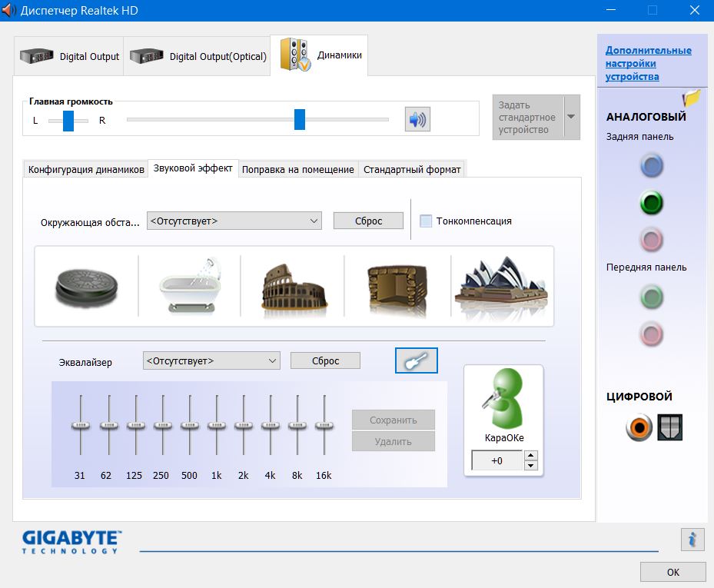The width and height of the screenshot is (714, 588).
Task: Switch to the Digital Output(Optical) tab
Action: point(198,56)
